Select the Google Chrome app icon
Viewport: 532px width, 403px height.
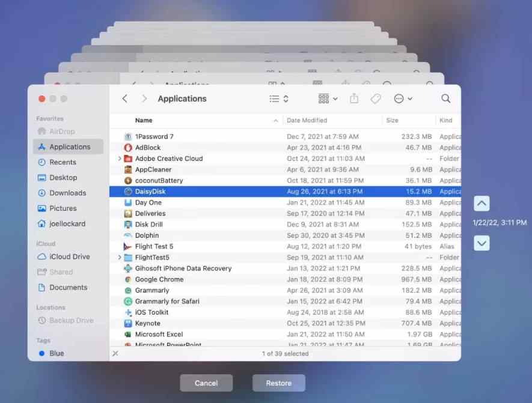pos(128,279)
